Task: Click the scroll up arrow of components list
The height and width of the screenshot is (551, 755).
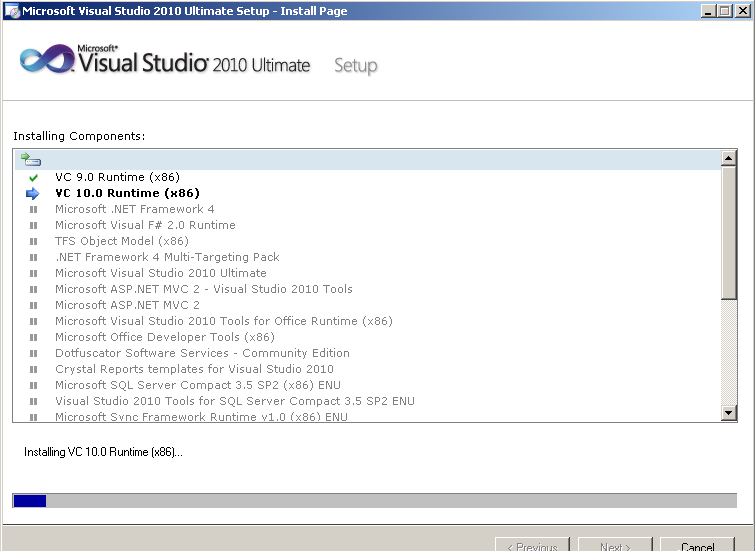Action: [x=729, y=158]
